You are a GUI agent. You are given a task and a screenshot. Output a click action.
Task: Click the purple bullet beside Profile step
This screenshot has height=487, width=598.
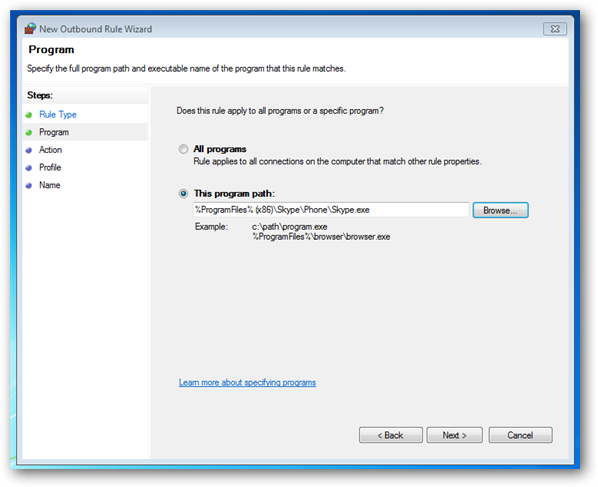29,168
